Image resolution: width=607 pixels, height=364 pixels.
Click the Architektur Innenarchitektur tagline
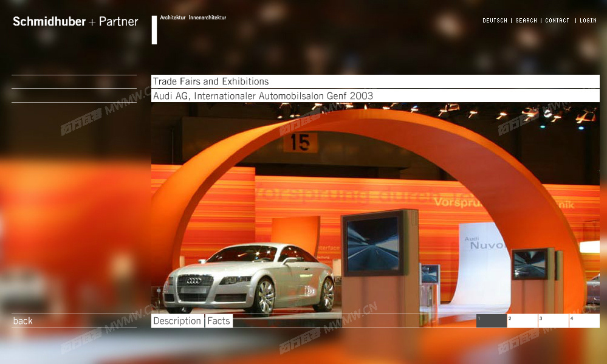coord(193,18)
